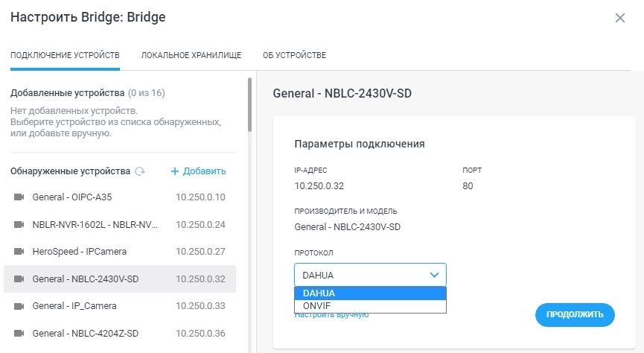Choose ONVIF from protocol list
Image resolution: width=644 pixels, height=353 pixels.
click(x=370, y=306)
